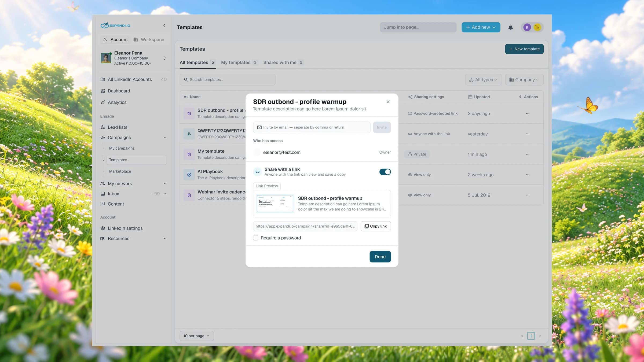Screen dimensions: 644x362
Task: Click the Expandi.io logo
Action: coord(115,25)
